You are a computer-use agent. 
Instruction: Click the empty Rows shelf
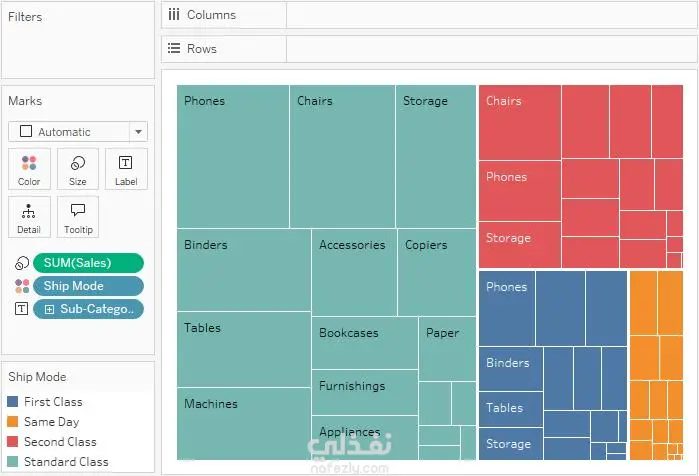click(490, 48)
